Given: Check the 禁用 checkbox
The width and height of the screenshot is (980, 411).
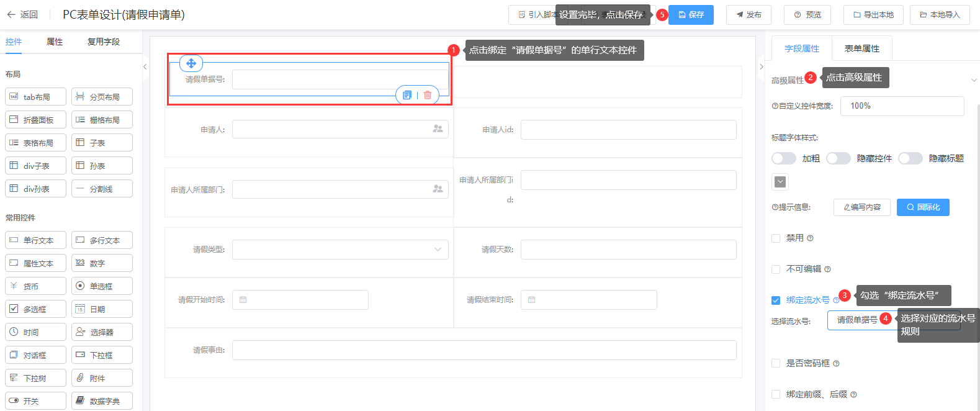Looking at the screenshot, I should point(776,238).
